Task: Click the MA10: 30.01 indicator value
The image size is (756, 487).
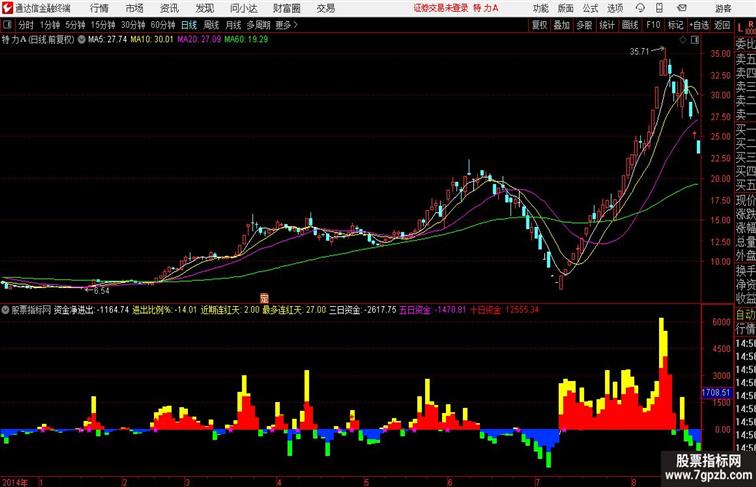Action: tap(152, 40)
